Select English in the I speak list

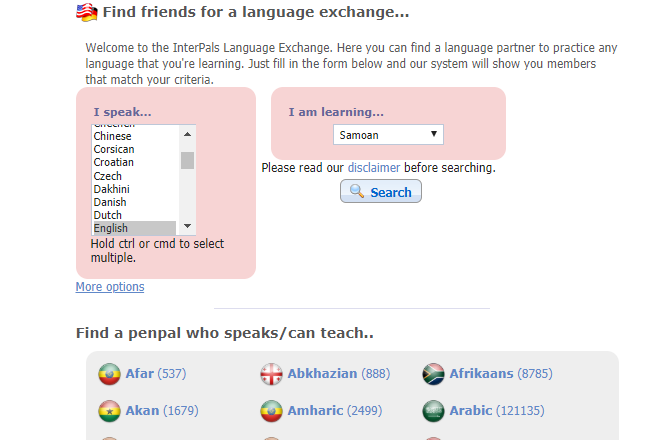pos(111,228)
